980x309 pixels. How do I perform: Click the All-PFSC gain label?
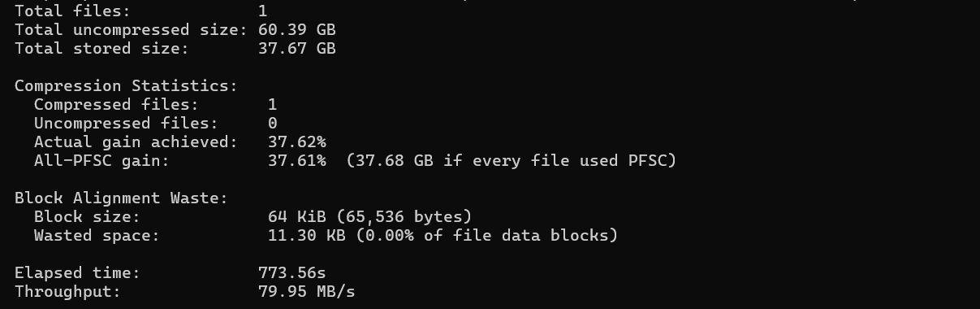click(101, 161)
